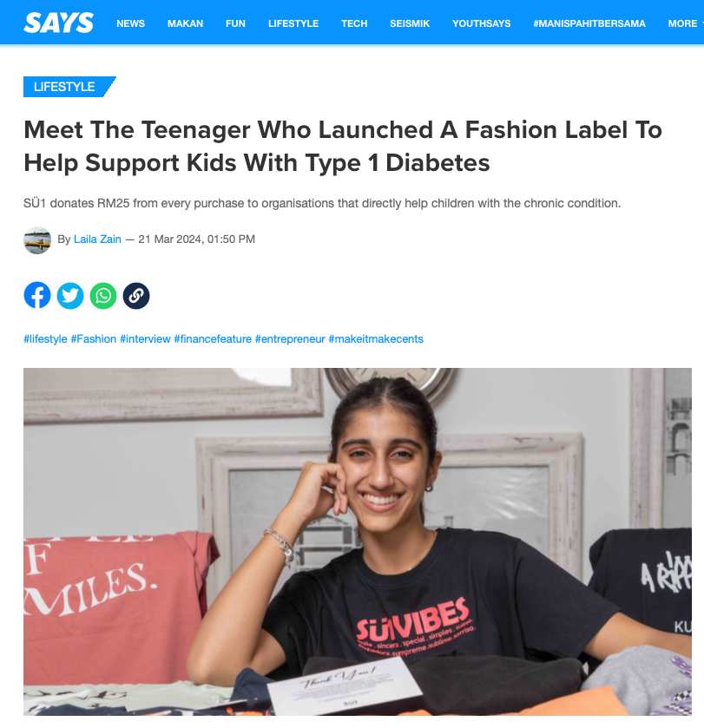Open #MANISPAHITBERSAMA page
704x728 pixels.
click(589, 23)
